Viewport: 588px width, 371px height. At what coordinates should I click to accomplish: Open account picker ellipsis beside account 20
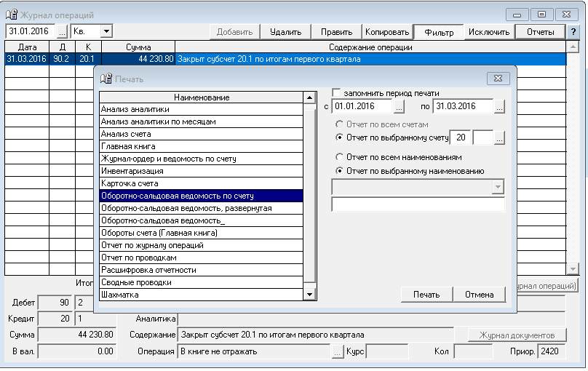click(x=499, y=138)
